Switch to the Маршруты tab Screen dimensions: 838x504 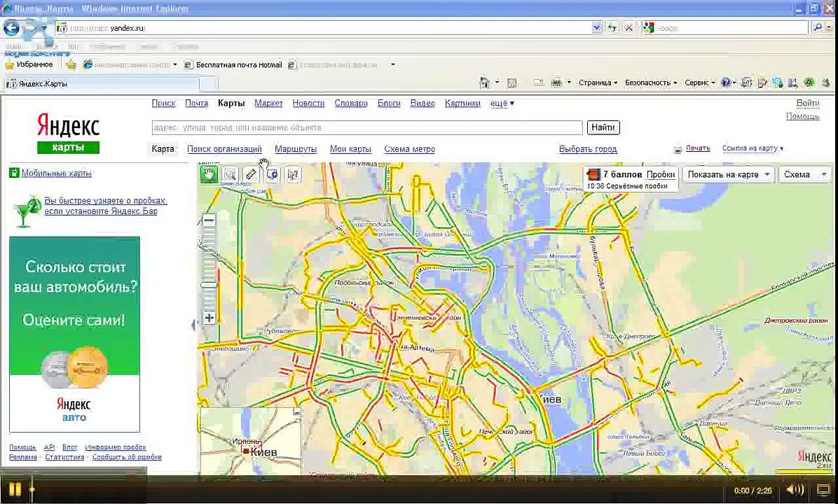pos(296,149)
